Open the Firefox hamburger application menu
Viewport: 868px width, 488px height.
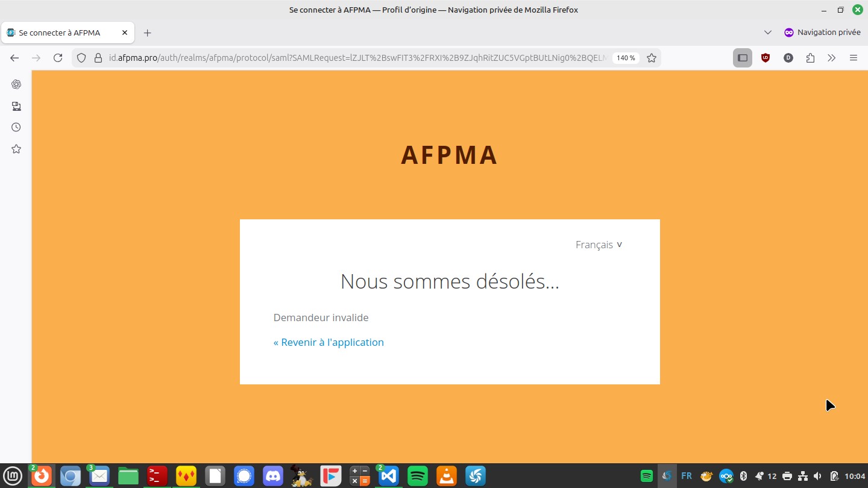[x=854, y=58]
